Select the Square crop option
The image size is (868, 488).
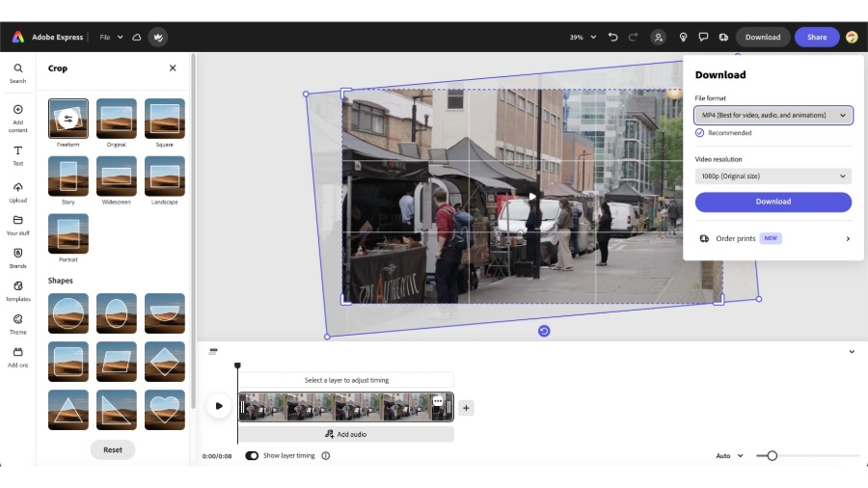[165, 119]
